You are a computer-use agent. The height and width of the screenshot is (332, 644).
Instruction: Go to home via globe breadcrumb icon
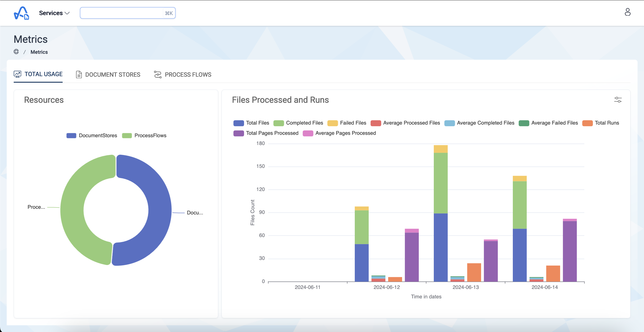coord(16,52)
